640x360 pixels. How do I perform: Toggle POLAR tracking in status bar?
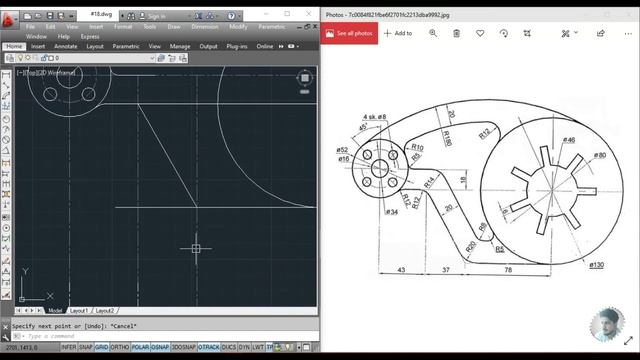(x=140, y=347)
